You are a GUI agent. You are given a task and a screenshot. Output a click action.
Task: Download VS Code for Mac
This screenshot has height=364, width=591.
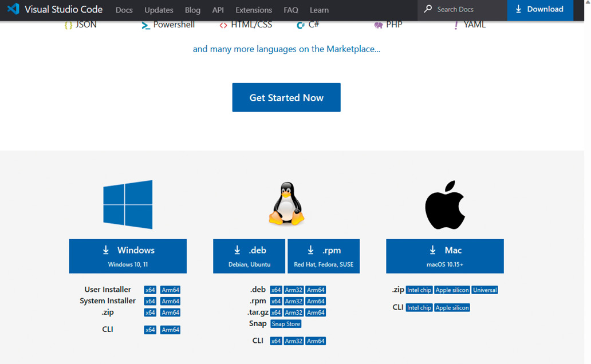tap(445, 256)
